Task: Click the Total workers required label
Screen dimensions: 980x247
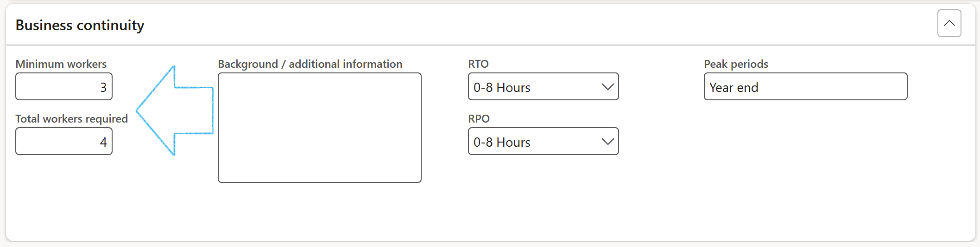Action: (71, 119)
